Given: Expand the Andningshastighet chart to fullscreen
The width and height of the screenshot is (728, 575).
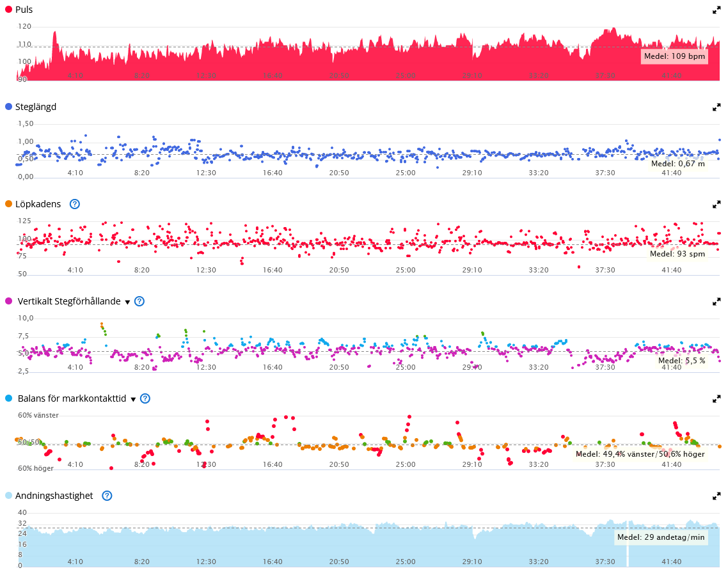Looking at the screenshot, I should click(x=716, y=496).
